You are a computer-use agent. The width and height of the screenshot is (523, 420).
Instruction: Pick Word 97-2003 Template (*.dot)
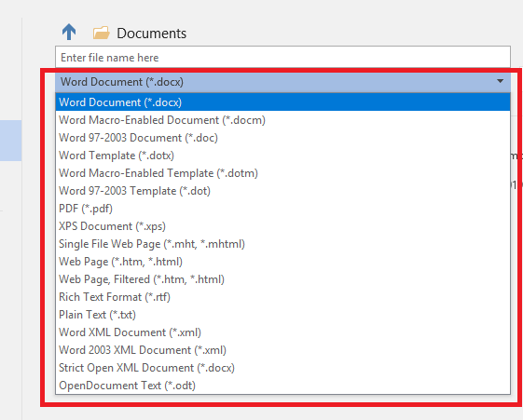(x=282, y=191)
